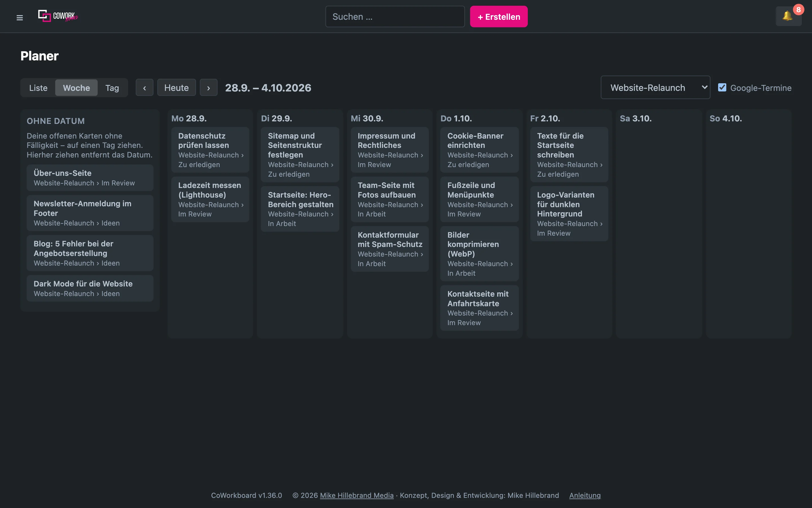Open card Newsletter-Anmeldung im Footer
Viewport: 812px width, 508px height.
pos(90,213)
